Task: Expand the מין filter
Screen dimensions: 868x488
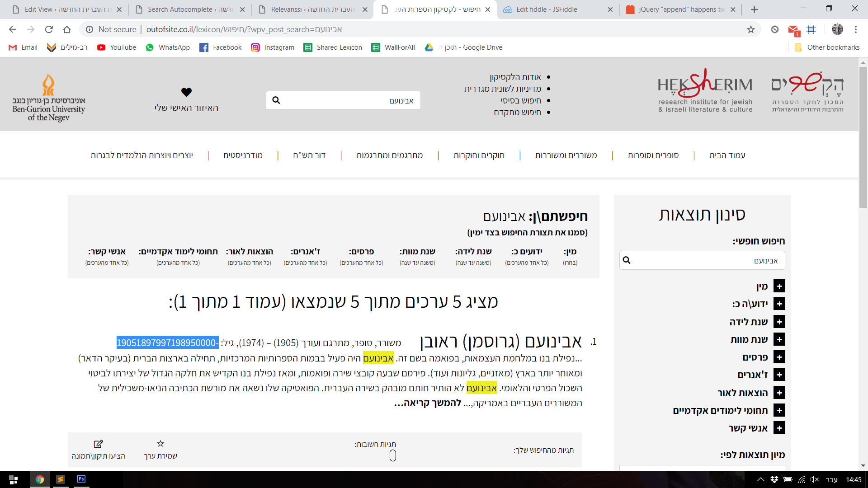Action: point(779,286)
